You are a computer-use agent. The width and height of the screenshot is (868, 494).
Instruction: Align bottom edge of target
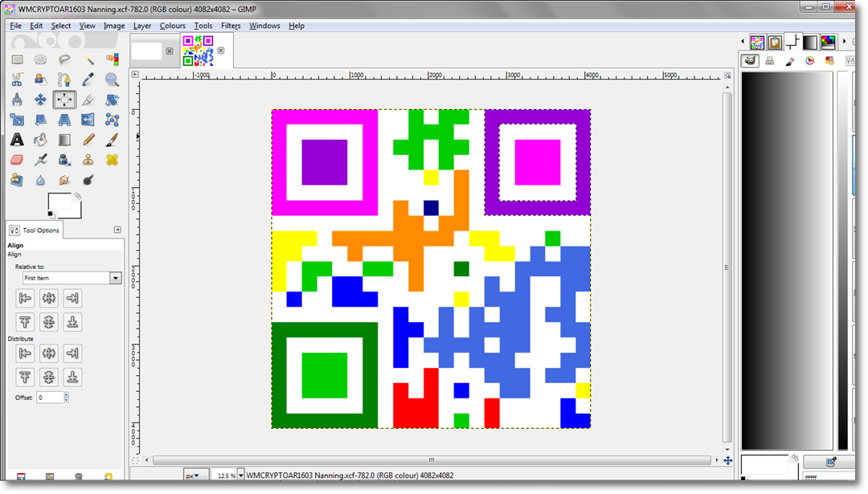[72, 322]
